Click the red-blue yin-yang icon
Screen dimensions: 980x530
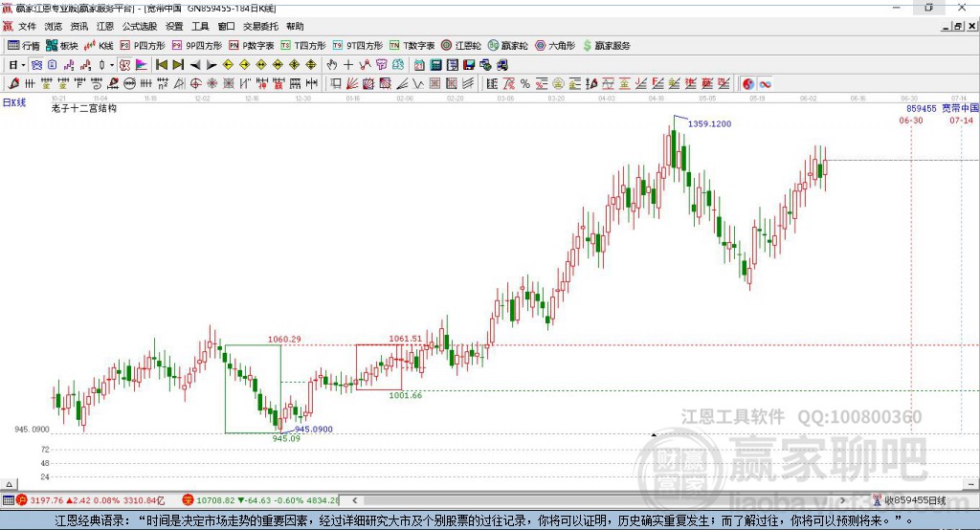pyautogui.click(x=748, y=84)
